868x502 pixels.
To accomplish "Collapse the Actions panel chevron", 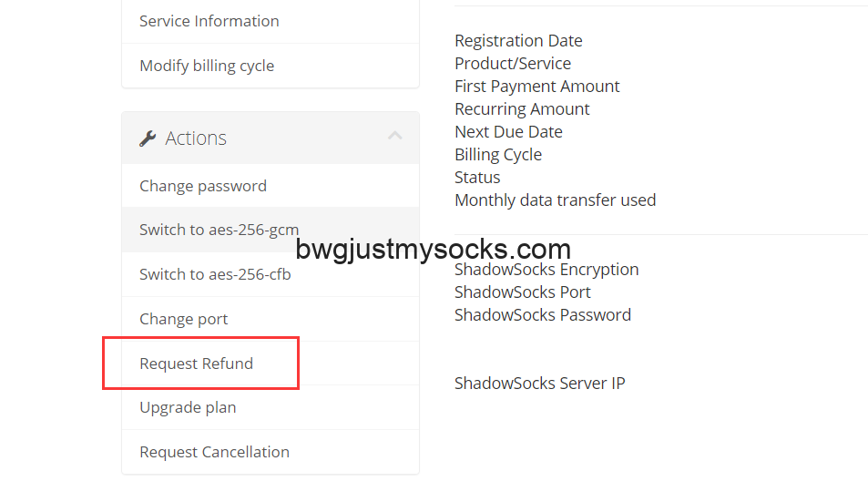I will [394, 137].
